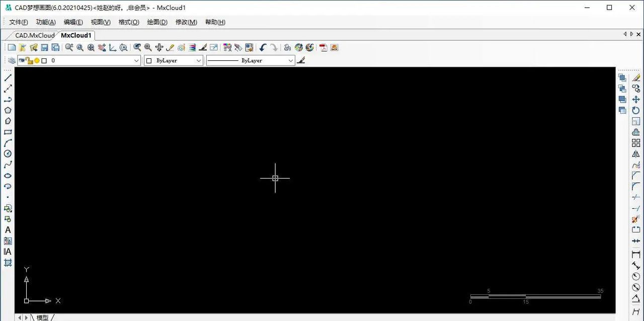644x321 pixels.
Task: Click the Export to PDF icon
Action: 323,47
